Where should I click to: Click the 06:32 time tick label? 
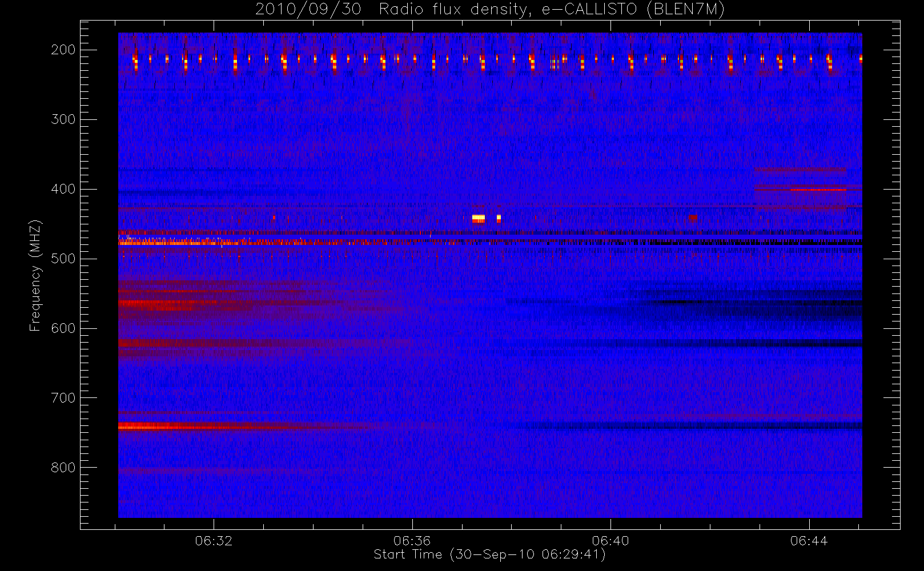214,541
